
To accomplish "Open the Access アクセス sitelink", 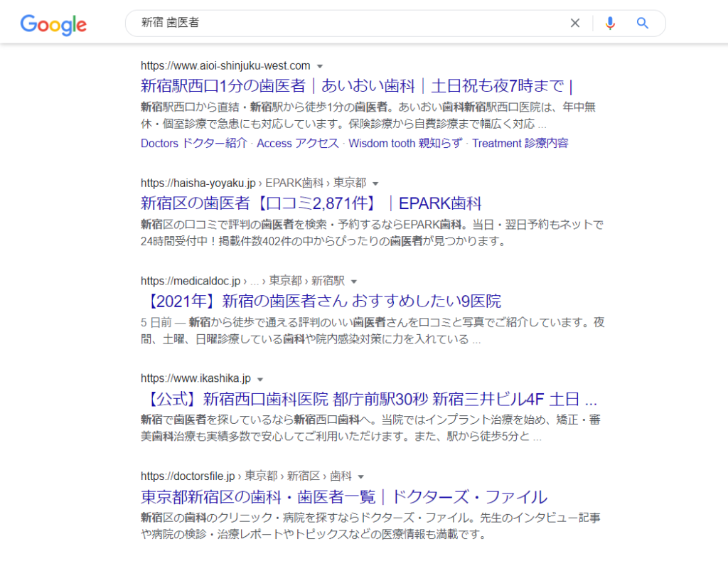I will pos(298,143).
